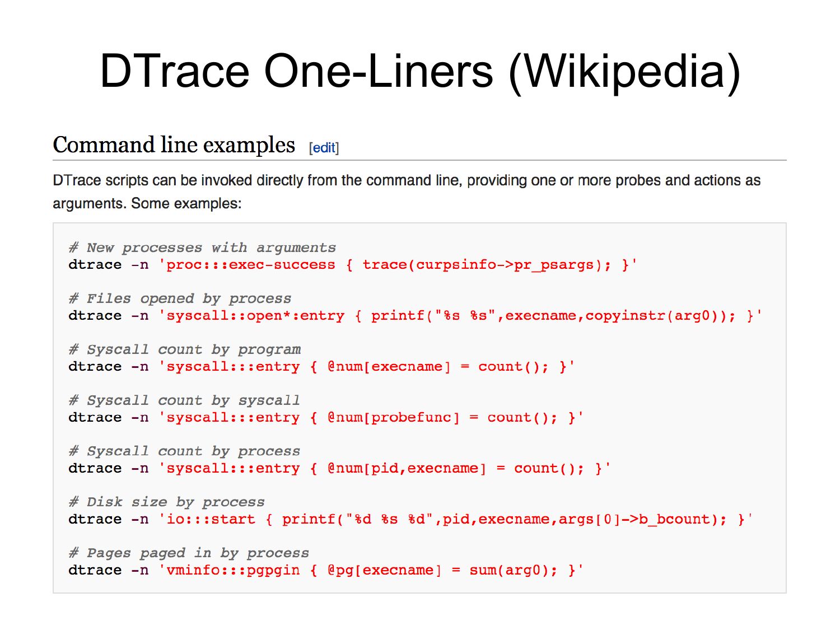This screenshot has height=630, width=840.
Task: Click the Command line examples heading
Action: 174,145
